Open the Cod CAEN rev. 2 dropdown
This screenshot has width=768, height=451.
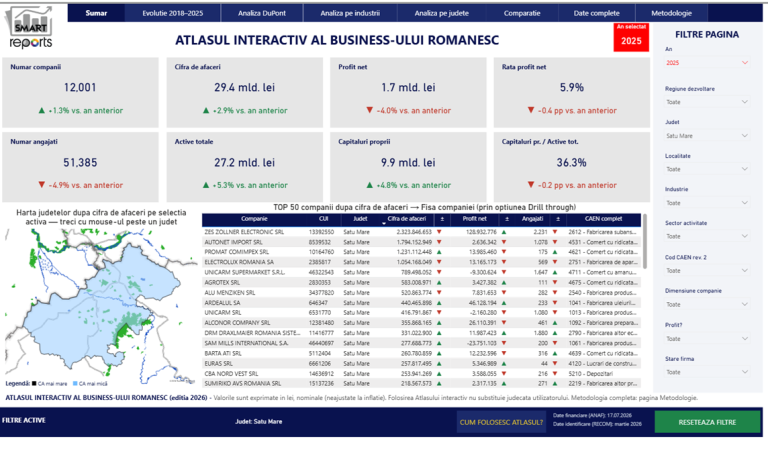(x=707, y=270)
